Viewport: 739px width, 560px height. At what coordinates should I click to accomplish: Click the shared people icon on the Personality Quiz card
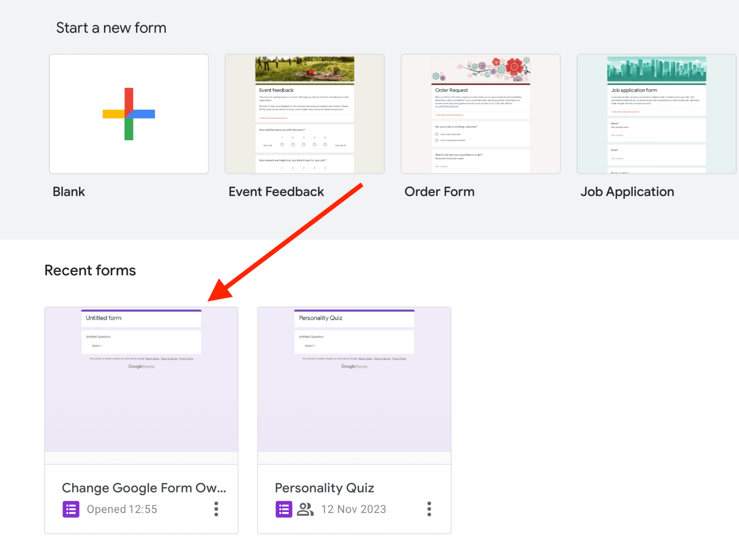point(305,509)
